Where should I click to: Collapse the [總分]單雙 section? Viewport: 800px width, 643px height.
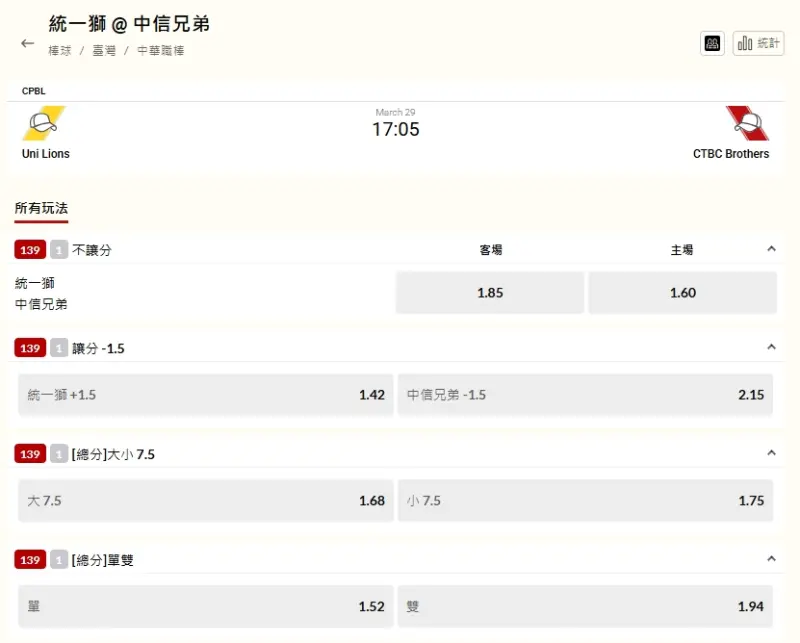tap(771, 559)
